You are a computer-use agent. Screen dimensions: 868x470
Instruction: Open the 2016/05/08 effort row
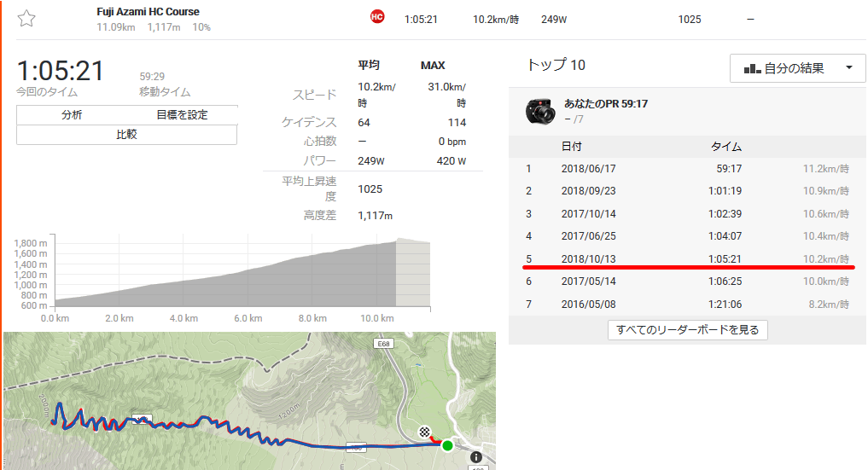point(687,305)
